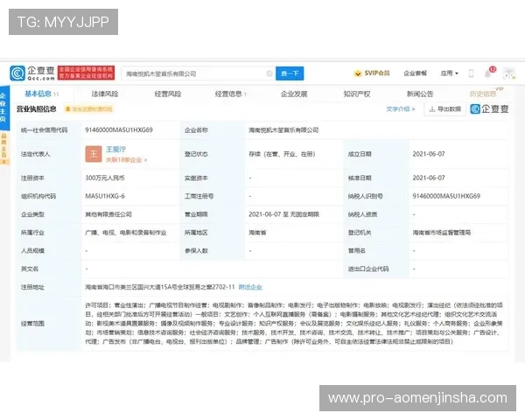
Task: Clear the search box with the X icon
Action: click(x=269, y=73)
